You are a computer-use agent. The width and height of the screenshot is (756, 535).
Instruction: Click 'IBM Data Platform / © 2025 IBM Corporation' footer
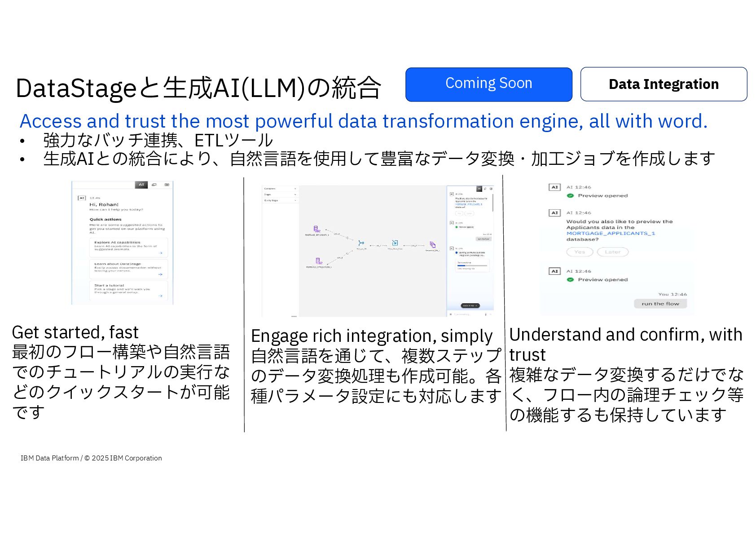91,458
